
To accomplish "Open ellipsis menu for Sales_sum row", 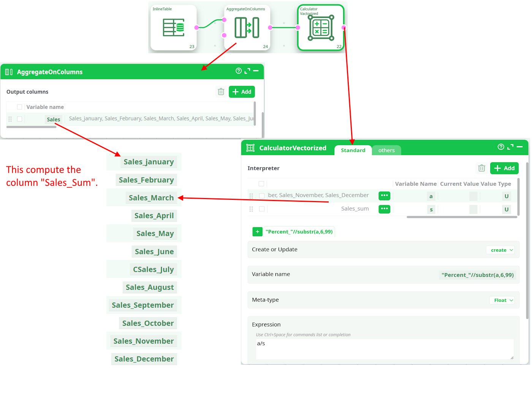I will pos(384,209).
